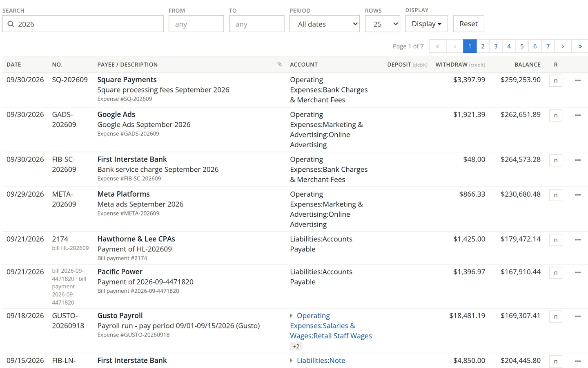Expand Liabilities:Note split on 09/15/2026 row
The width and height of the screenshot is (588, 368).
click(x=291, y=361)
